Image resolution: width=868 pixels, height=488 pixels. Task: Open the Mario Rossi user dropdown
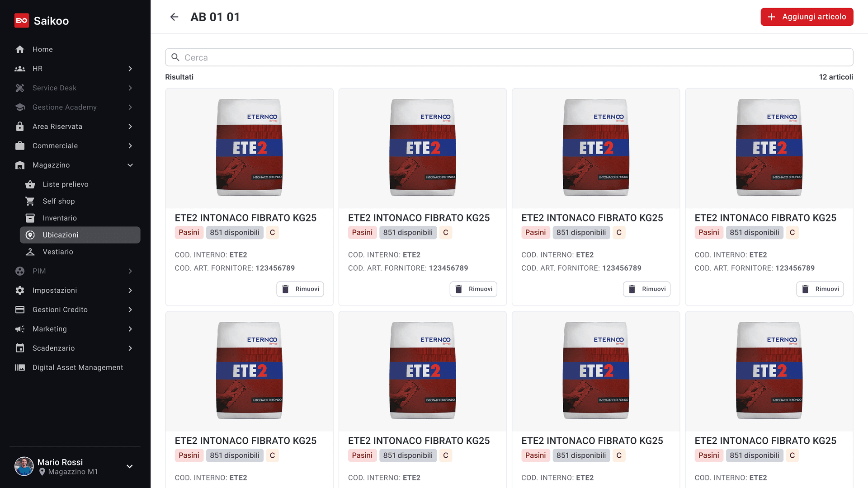pyautogui.click(x=129, y=466)
